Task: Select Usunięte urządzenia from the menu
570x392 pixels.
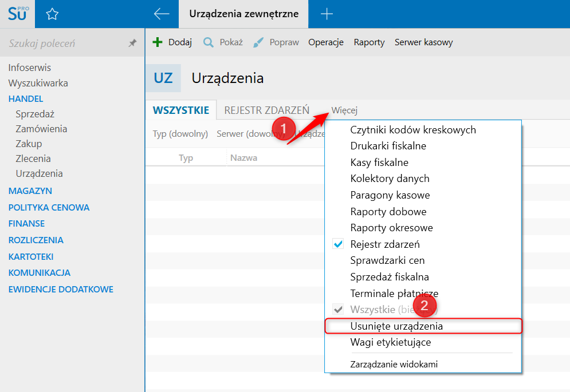Action: click(396, 326)
